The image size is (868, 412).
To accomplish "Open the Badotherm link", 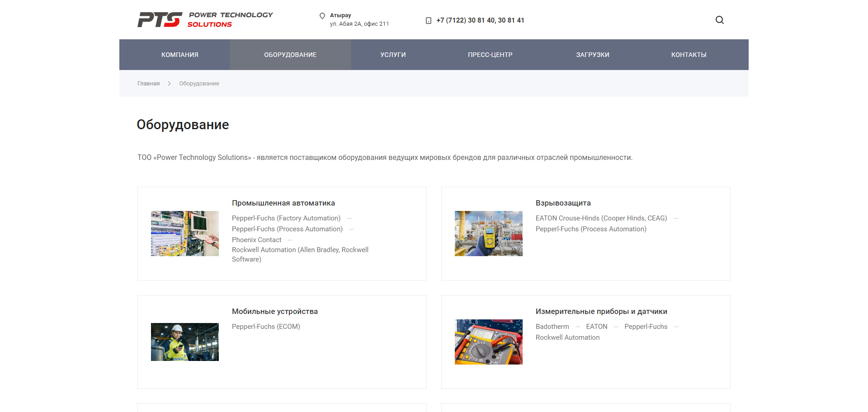I will click(552, 327).
